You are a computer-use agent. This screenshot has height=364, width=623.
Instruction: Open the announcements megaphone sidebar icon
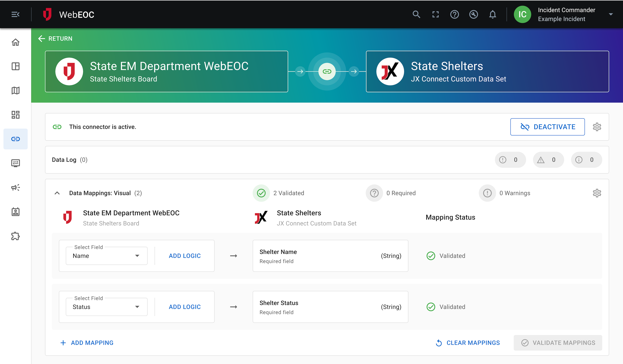point(16,187)
